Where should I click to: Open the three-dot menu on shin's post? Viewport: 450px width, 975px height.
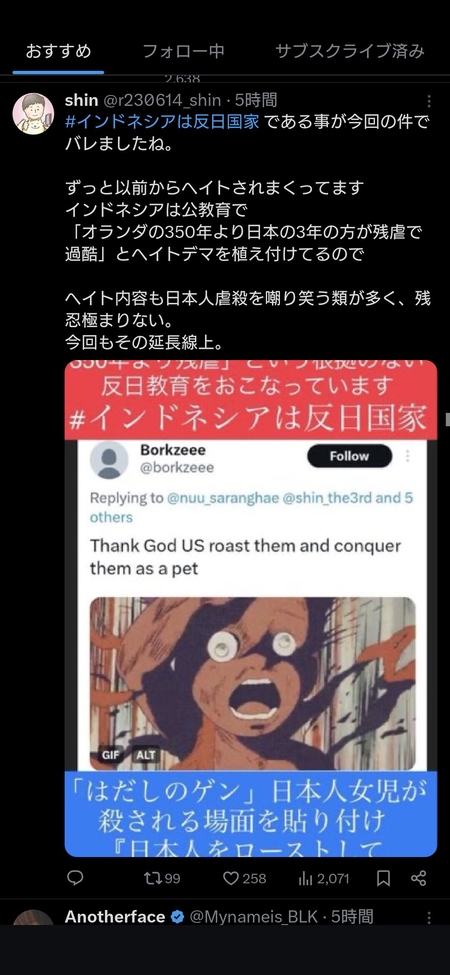pyautogui.click(x=429, y=101)
